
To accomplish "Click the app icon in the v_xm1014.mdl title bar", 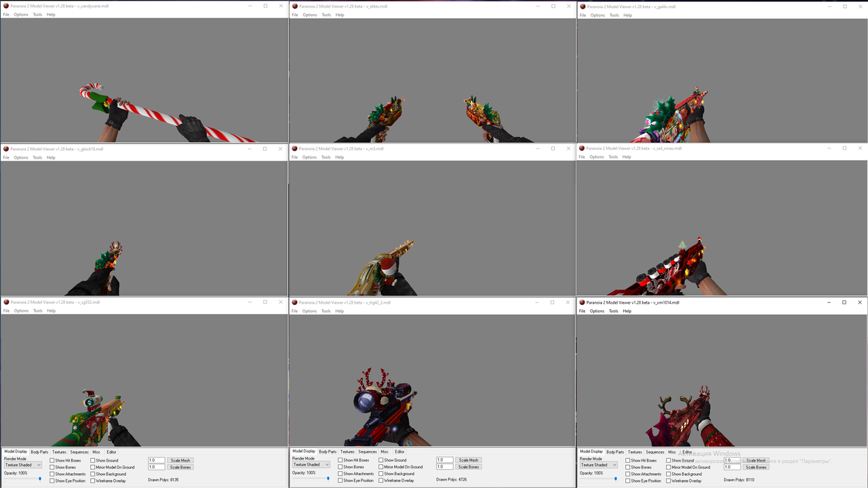I will (x=583, y=302).
